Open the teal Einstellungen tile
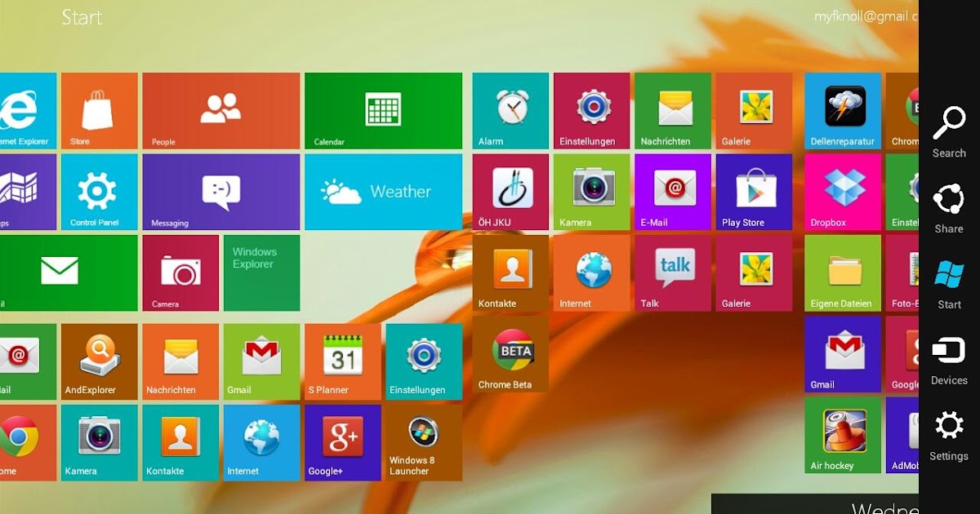This screenshot has height=514, width=980. (424, 361)
